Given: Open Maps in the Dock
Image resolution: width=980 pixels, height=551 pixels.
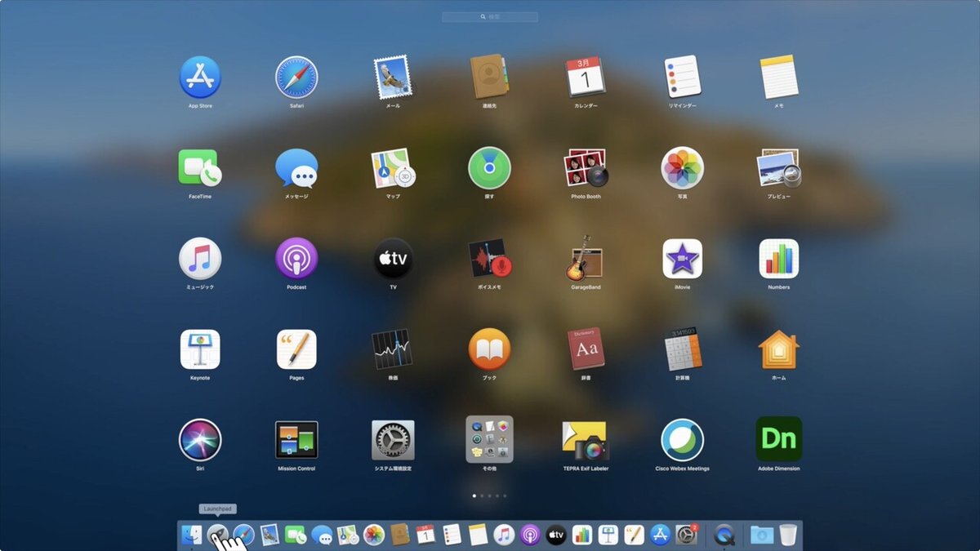Looking at the screenshot, I should click(348, 535).
